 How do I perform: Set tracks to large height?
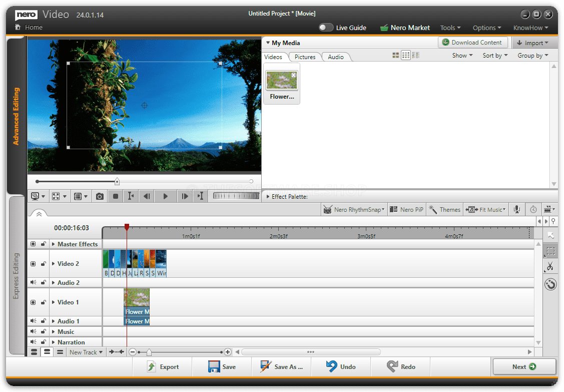(x=34, y=352)
